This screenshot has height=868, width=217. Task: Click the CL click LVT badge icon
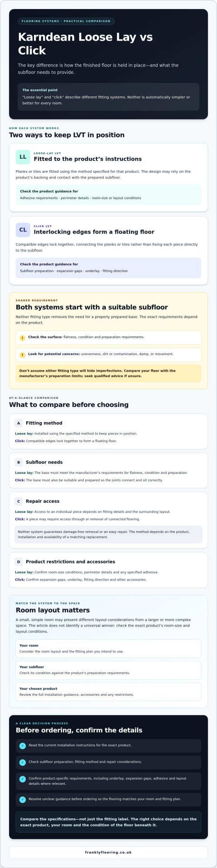point(23,230)
